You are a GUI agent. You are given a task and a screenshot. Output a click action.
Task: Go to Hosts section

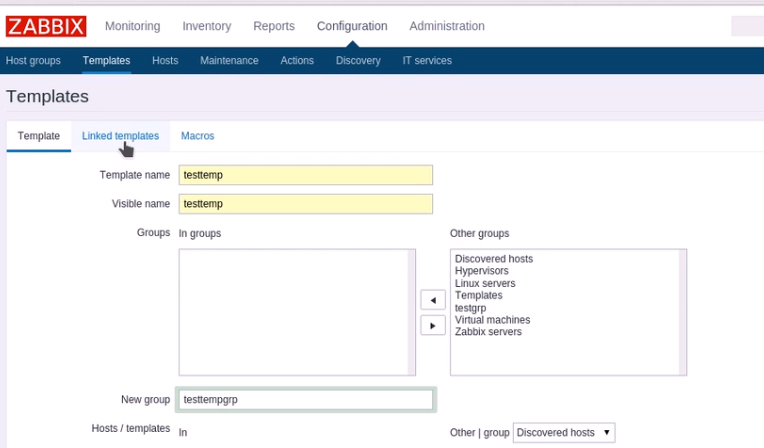[165, 60]
